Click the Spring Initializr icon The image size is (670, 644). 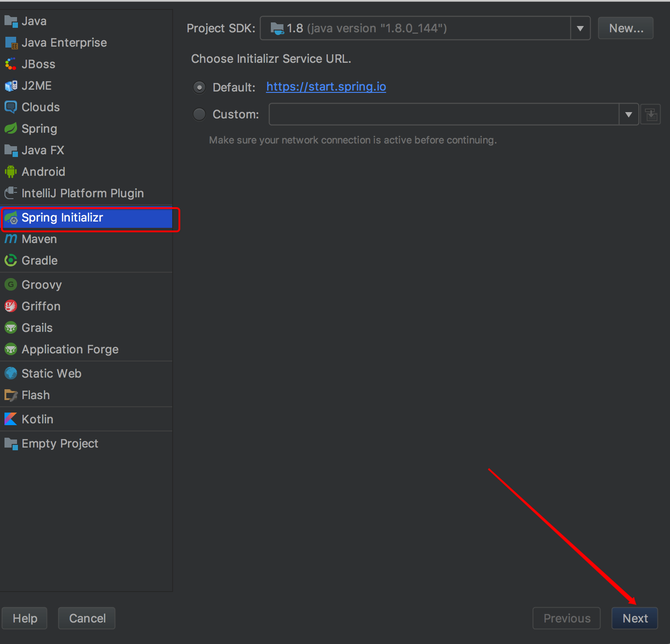click(11, 218)
